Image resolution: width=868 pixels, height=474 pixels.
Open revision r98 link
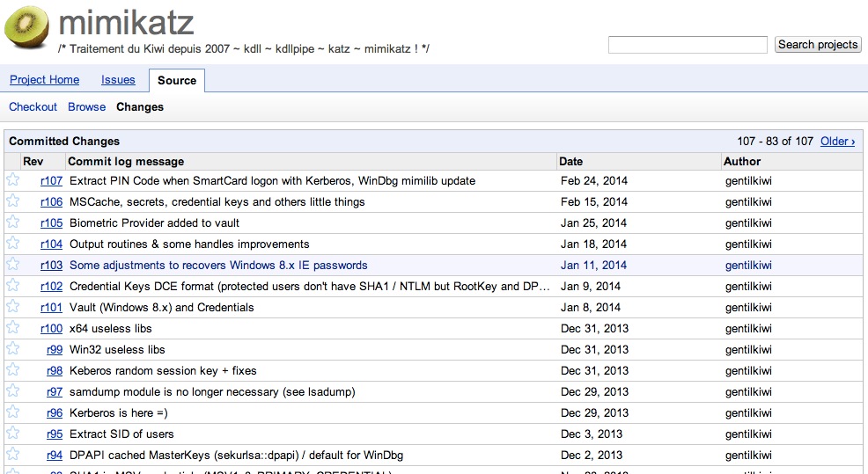coord(55,370)
